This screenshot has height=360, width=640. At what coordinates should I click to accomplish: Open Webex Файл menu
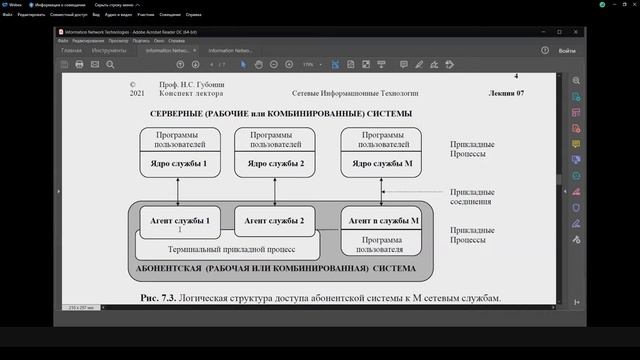coord(7,15)
